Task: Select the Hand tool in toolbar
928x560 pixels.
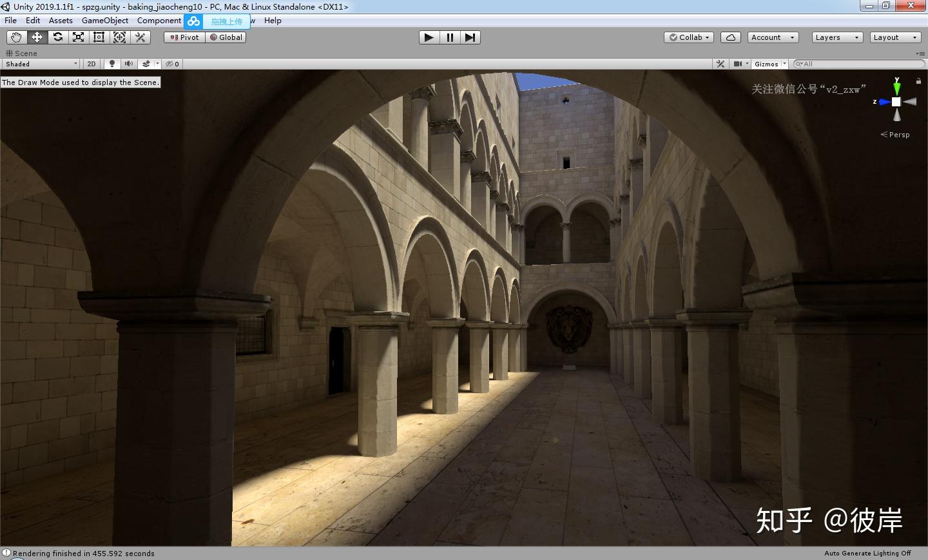Action: point(16,37)
